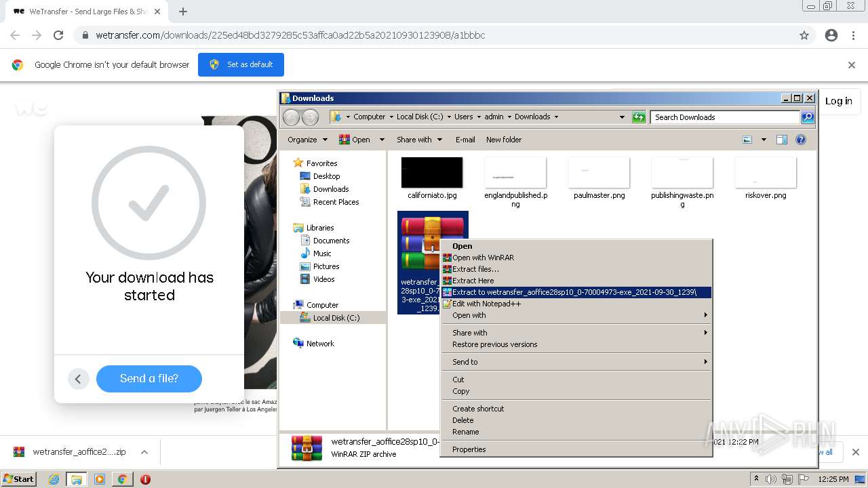Open a new Chrome tab
868x488 pixels.
pos(183,12)
